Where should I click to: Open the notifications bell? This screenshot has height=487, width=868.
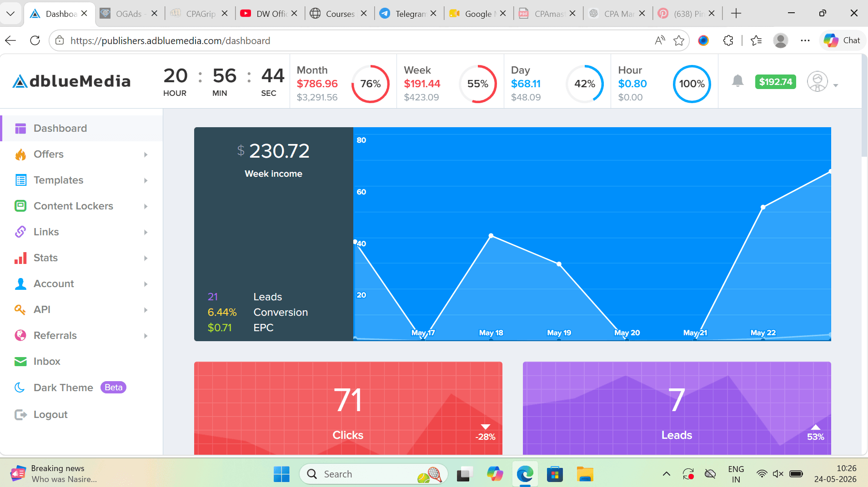click(738, 82)
